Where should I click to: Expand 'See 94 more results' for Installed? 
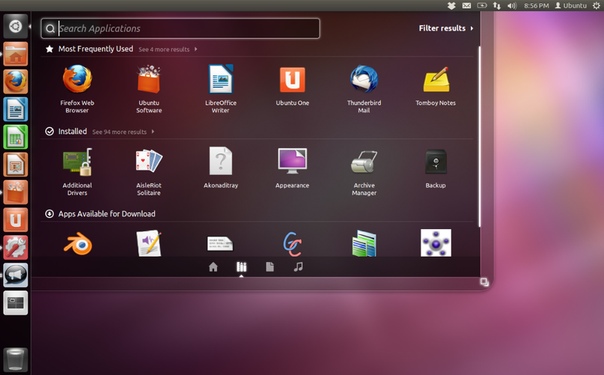point(123,132)
